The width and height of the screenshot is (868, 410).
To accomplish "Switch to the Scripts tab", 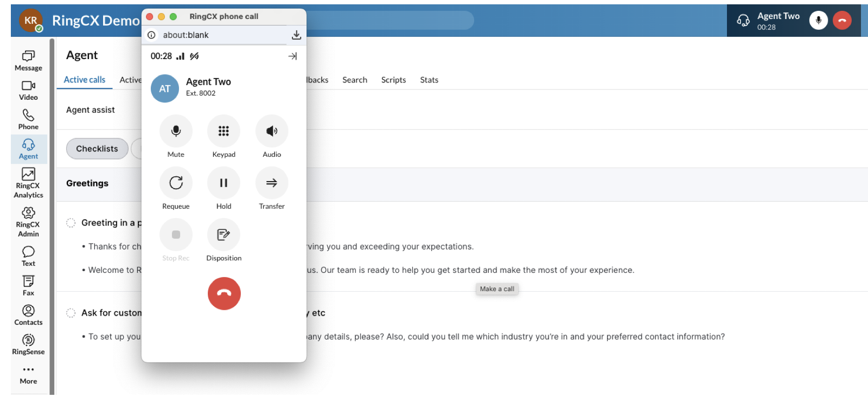I will 393,80.
